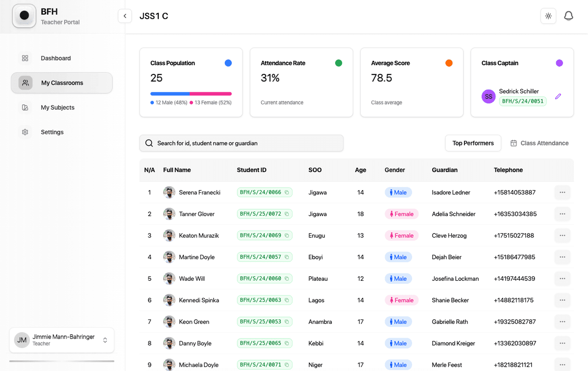Open notifications via the bell icon
Screen dimensions: 588x371
[568, 16]
